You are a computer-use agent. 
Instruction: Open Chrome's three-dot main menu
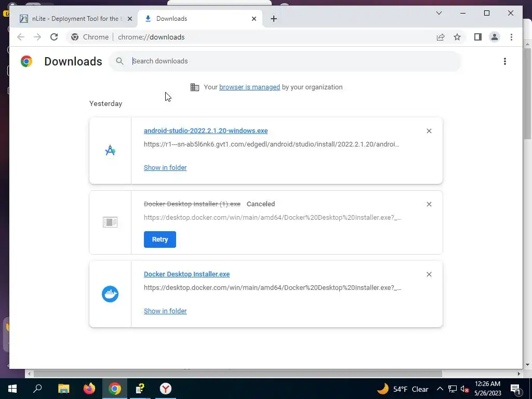(x=511, y=37)
